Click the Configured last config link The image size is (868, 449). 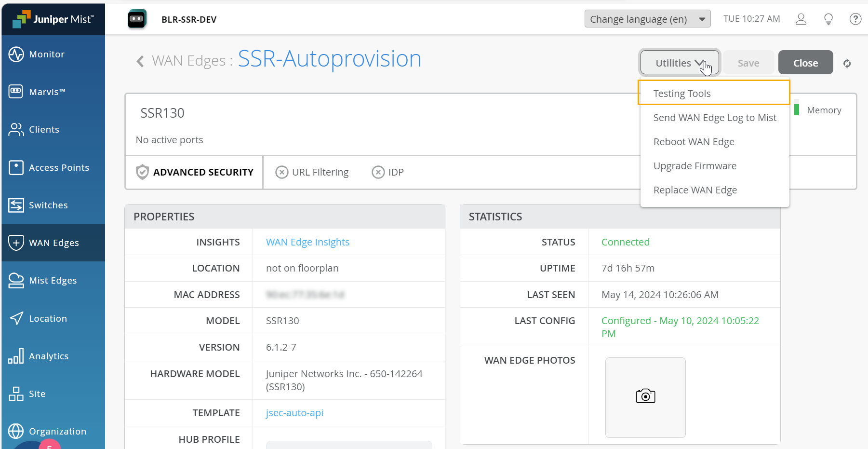(x=680, y=327)
